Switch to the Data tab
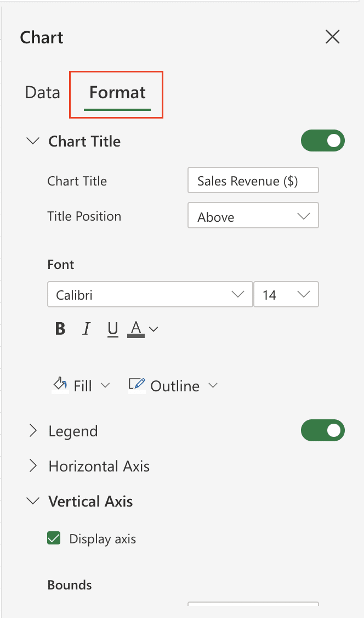364x618 pixels. (x=43, y=93)
